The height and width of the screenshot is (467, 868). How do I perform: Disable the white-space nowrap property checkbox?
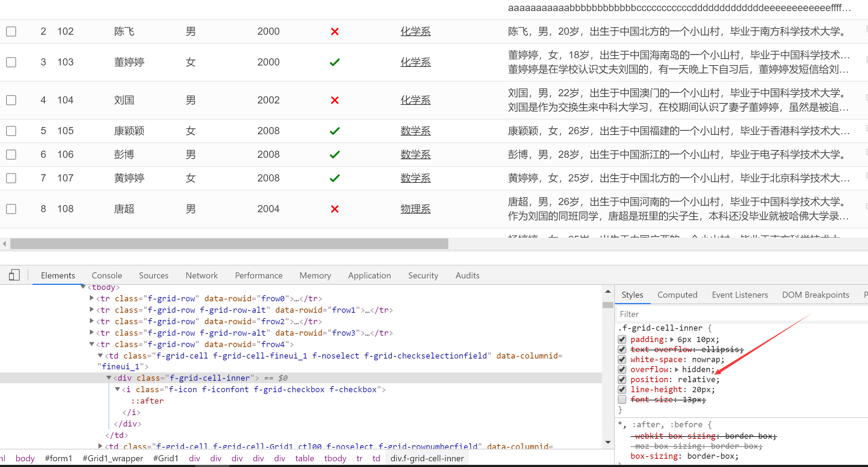pyautogui.click(x=622, y=359)
